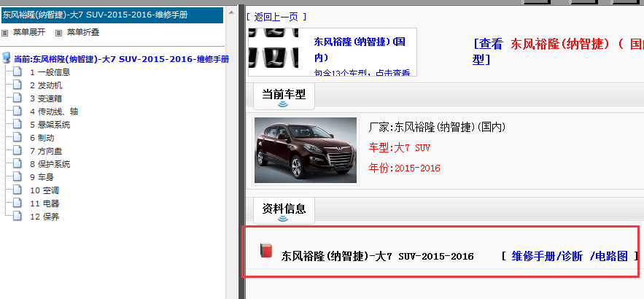The width and height of the screenshot is (644, 299).
Task: Click the page icon for 3 变速箱
Action: (x=17, y=98)
